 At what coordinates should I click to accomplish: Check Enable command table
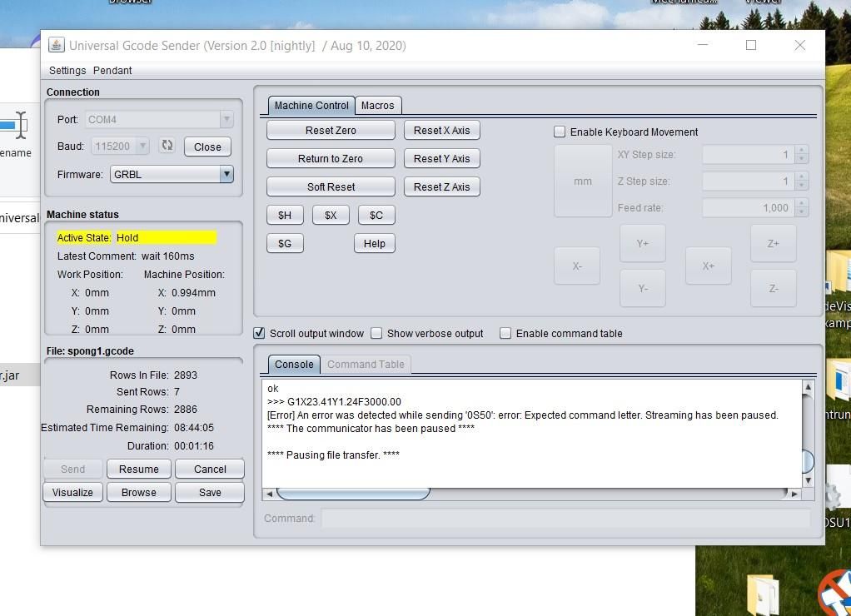click(505, 333)
